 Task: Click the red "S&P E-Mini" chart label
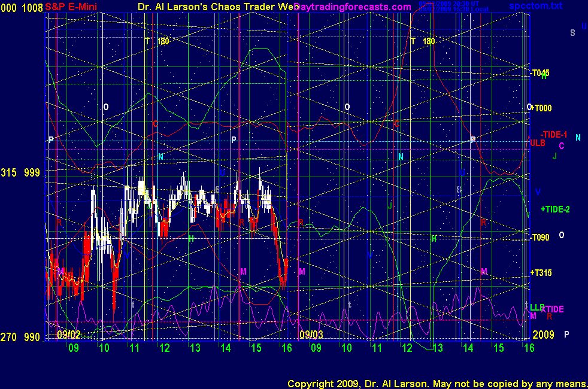71,7
